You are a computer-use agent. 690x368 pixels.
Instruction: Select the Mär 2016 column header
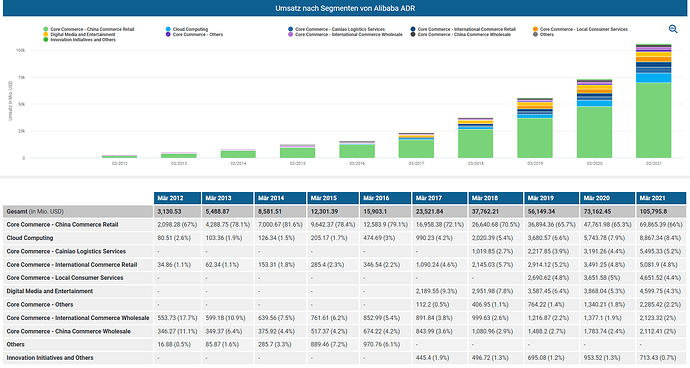click(x=385, y=198)
